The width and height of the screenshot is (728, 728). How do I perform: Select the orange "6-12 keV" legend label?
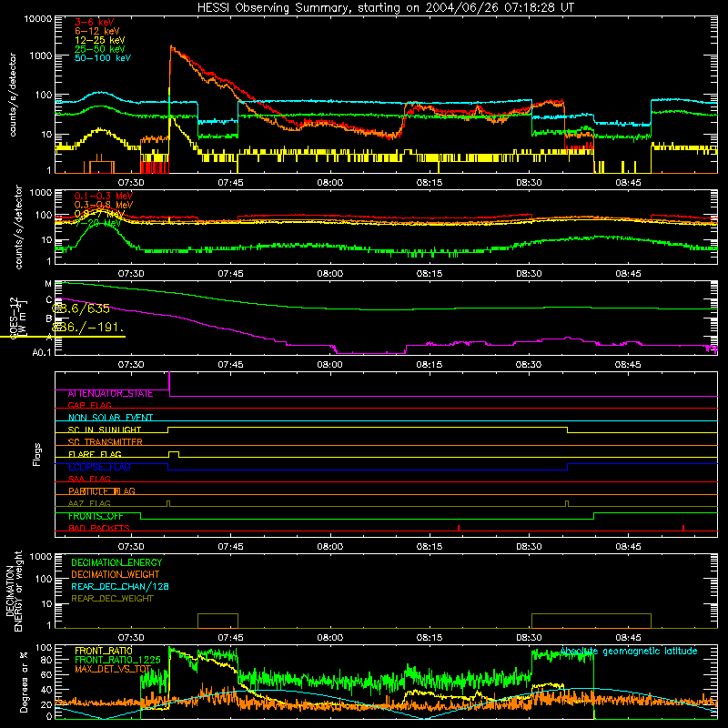coord(97,31)
